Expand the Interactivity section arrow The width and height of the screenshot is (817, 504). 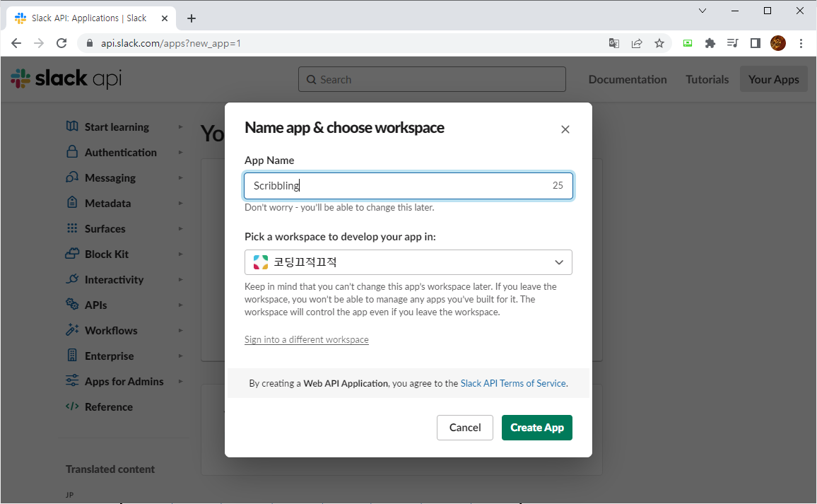181,279
